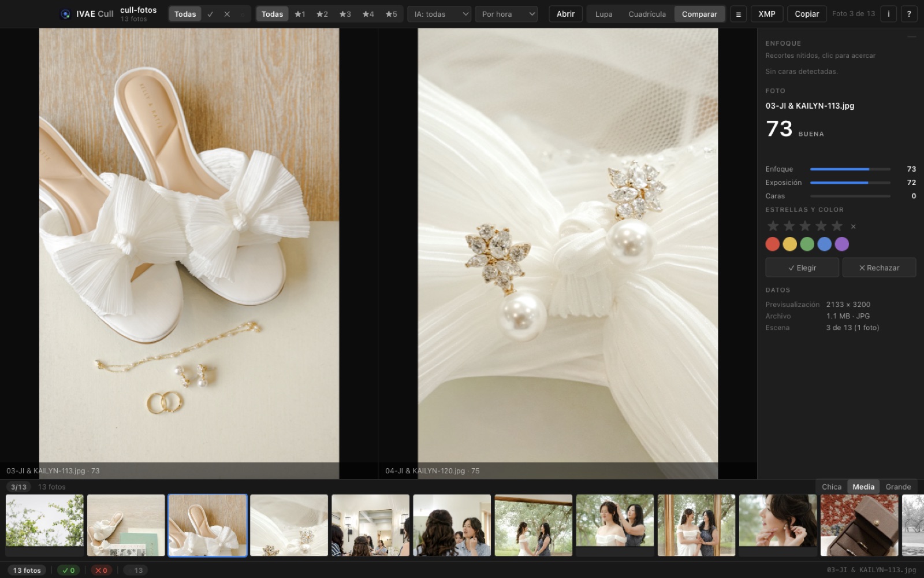Open the info 'i' icon
Image resolution: width=924 pixels, height=578 pixels.
(x=888, y=14)
